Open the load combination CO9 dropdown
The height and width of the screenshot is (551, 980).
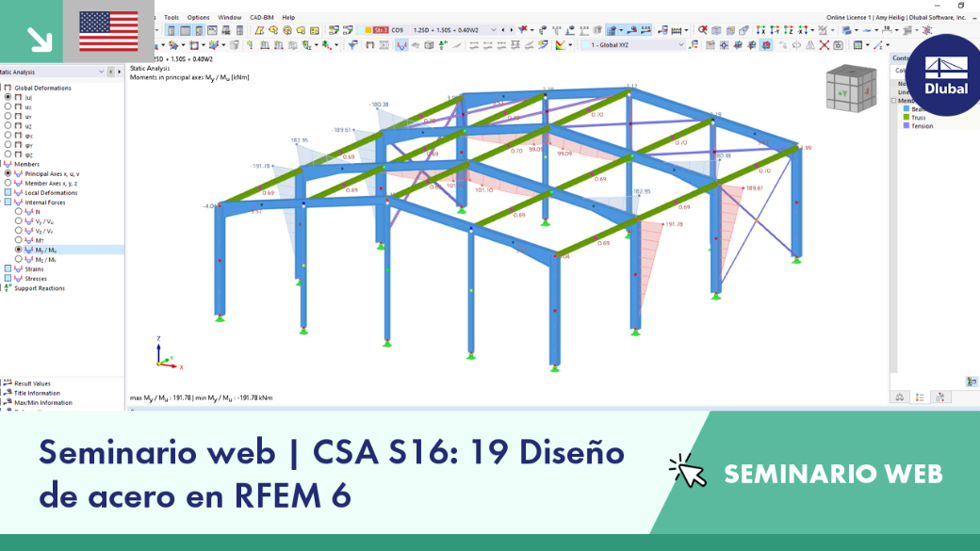pos(493,30)
